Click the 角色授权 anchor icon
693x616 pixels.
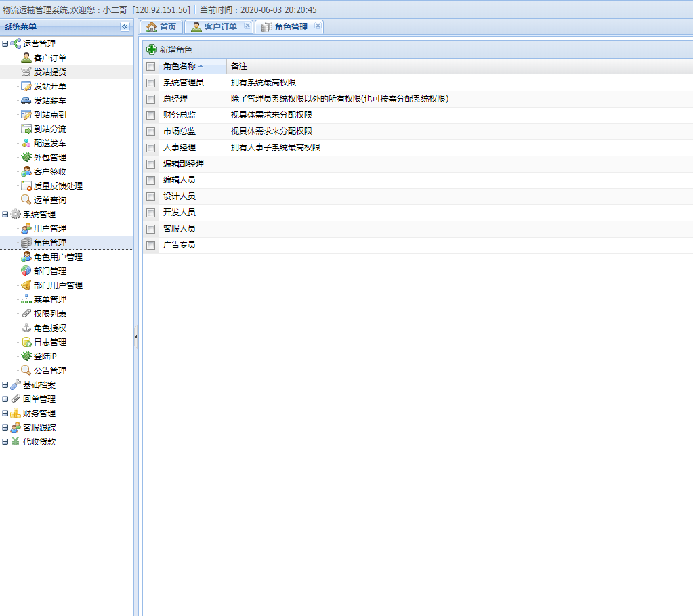click(26, 328)
